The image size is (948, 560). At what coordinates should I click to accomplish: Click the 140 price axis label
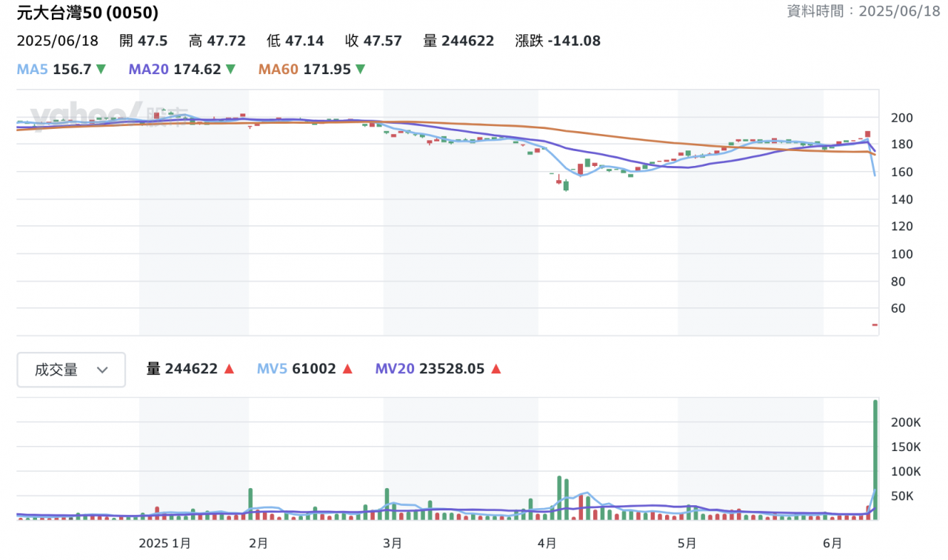[x=902, y=199]
